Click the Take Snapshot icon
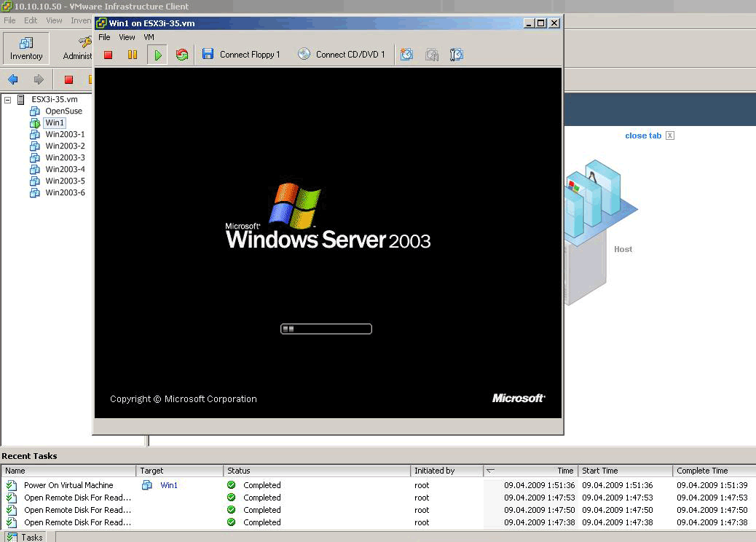756x542 pixels. click(406, 55)
